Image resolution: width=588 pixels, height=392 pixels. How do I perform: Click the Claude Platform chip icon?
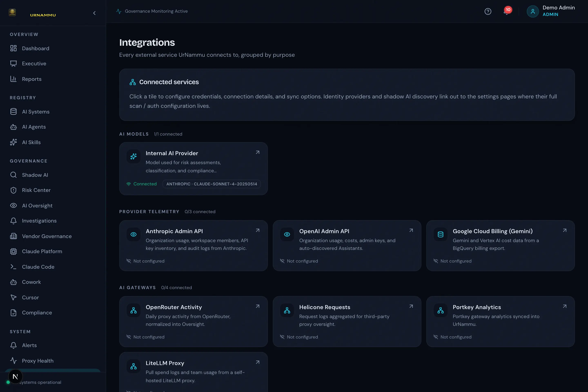[x=13, y=252]
